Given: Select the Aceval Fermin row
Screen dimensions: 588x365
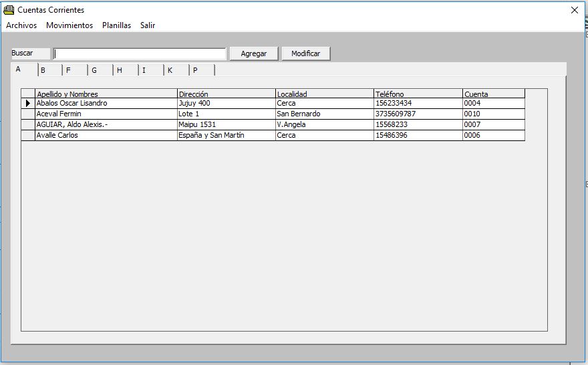Looking at the screenshot, I should (106, 114).
